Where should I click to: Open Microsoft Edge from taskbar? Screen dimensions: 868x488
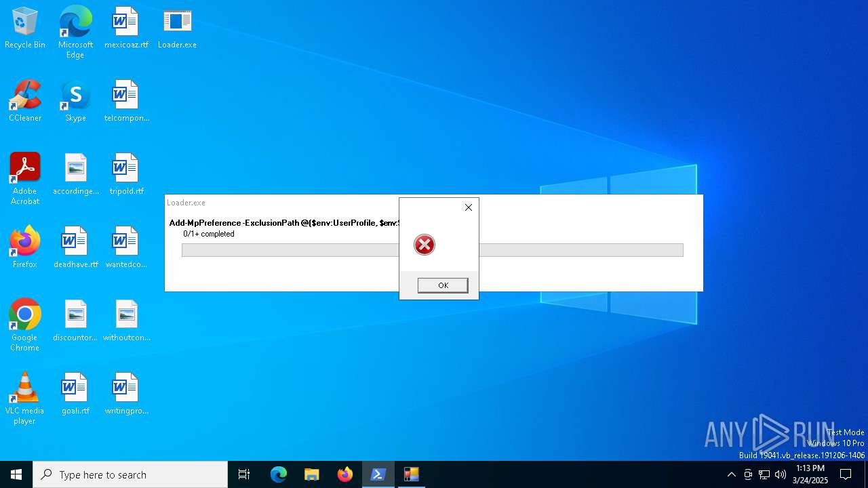click(x=279, y=474)
